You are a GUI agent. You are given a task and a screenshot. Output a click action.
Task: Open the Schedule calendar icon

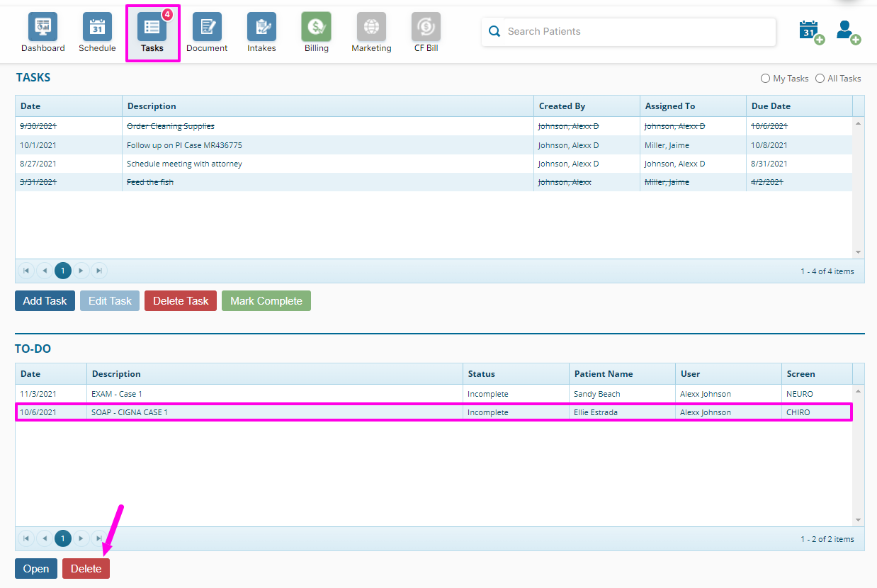pyautogui.click(x=97, y=27)
